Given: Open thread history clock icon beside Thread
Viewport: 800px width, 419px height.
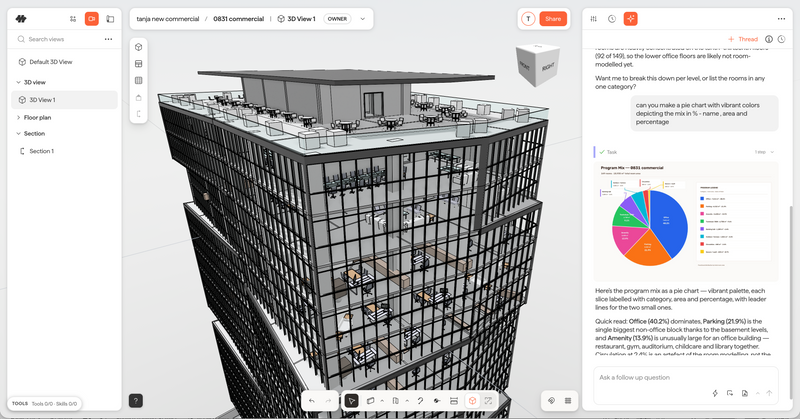Looking at the screenshot, I should (781, 39).
